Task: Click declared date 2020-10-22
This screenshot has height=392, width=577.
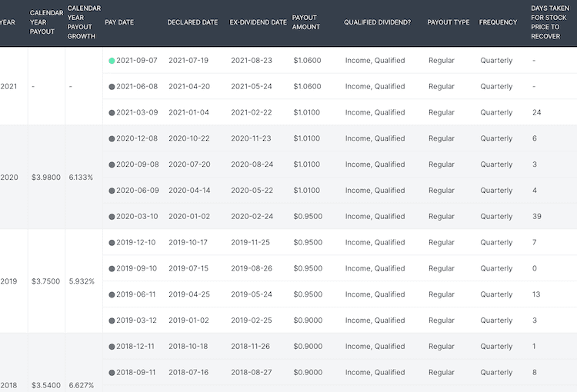Action: (189, 138)
